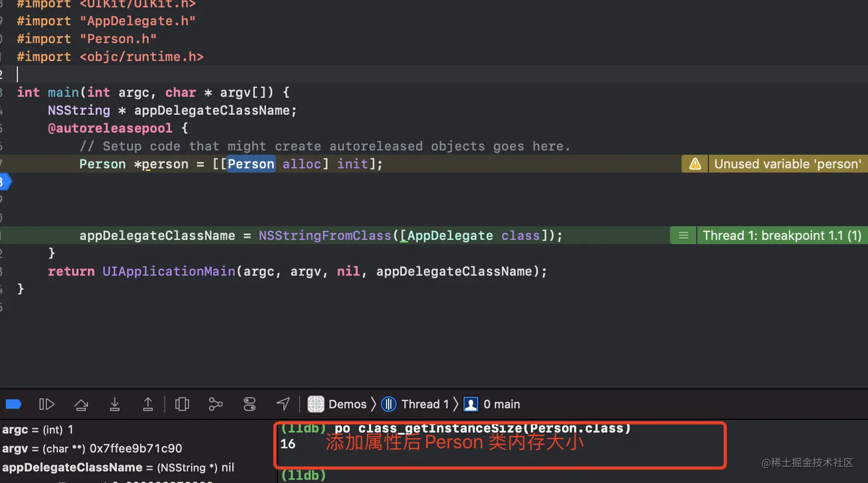
Task: Click the NSStringFromClass function call
Action: click(325, 236)
